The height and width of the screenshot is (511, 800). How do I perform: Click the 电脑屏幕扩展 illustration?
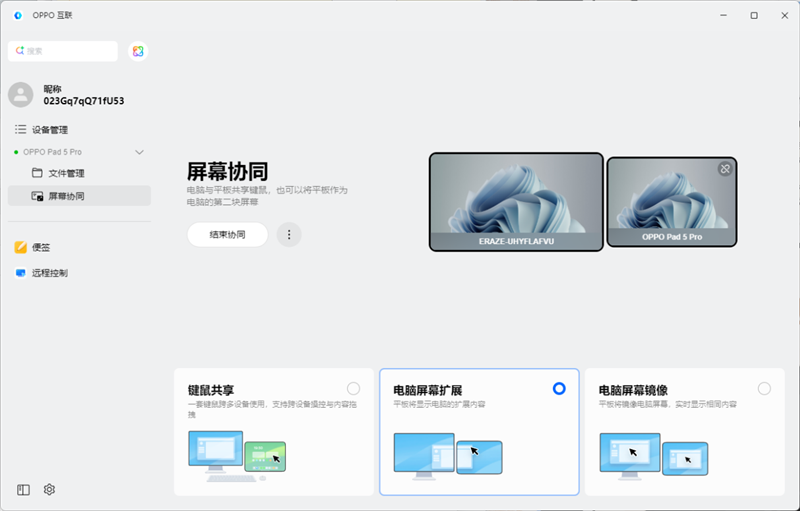(448, 456)
